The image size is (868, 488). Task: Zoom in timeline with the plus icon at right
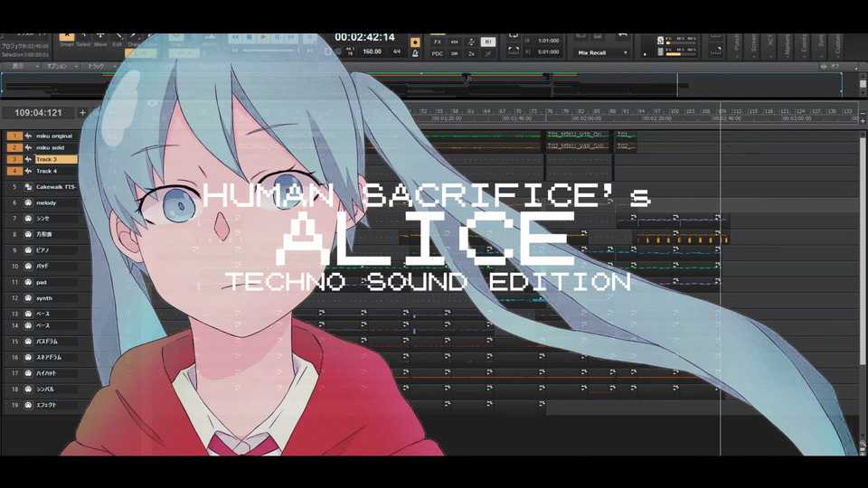click(x=863, y=120)
